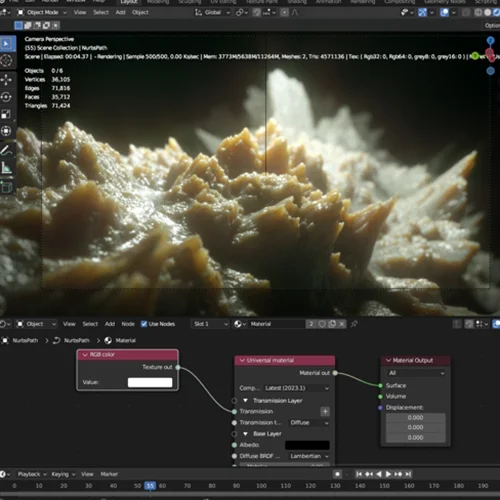Image resolution: width=500 pixels, height=500 pixels.
Task: Click the fake user shield icon beside Material
Action: 322,324
